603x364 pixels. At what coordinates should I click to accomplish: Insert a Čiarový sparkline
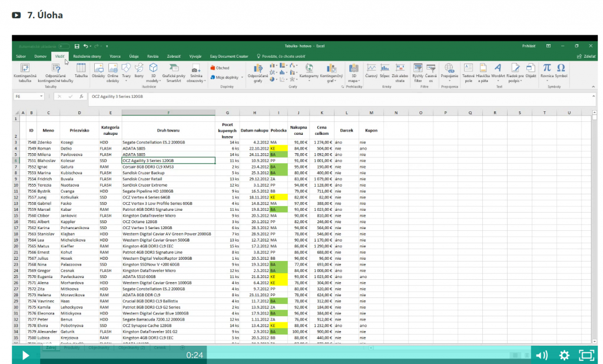tap(371, 71)
